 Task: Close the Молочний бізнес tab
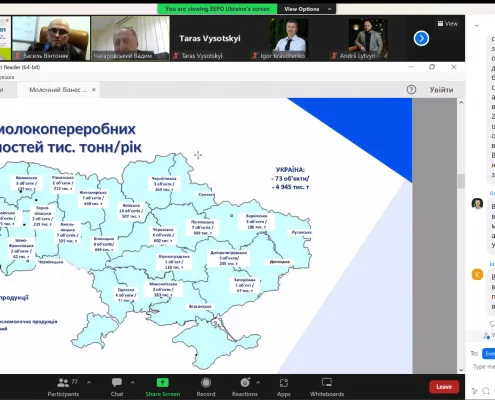[x=94, y=90]
